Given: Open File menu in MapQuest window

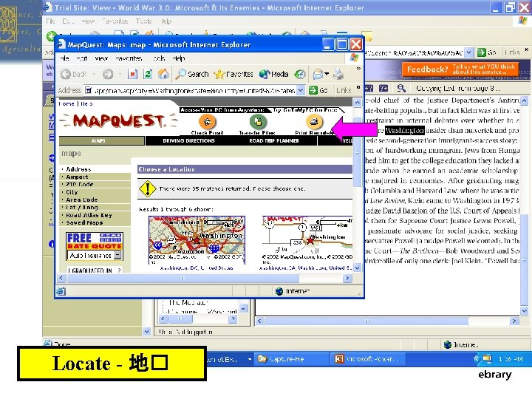Looking at the screenshot, I should [64, 58].
